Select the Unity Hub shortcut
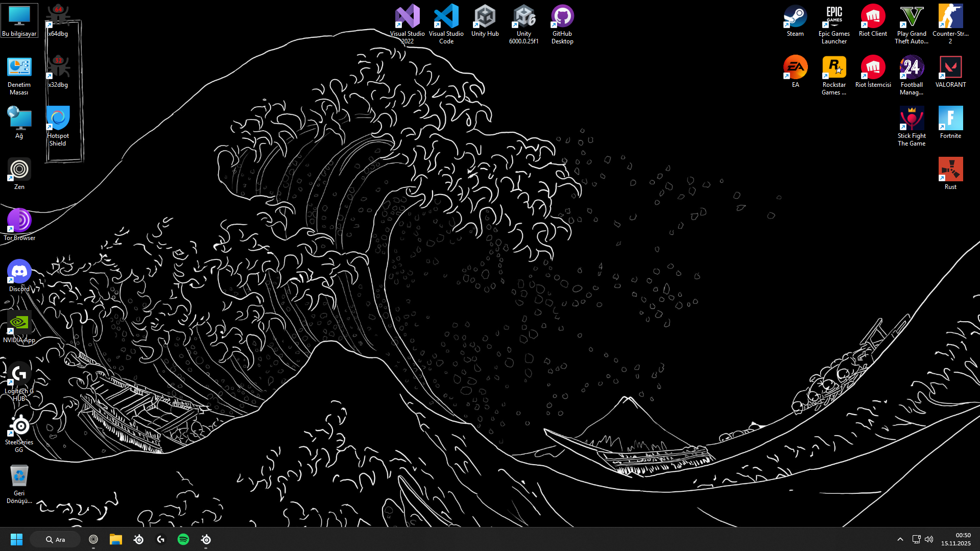This screenshot has width=980, height=551. pyautogui.click(x=485, y=20)
